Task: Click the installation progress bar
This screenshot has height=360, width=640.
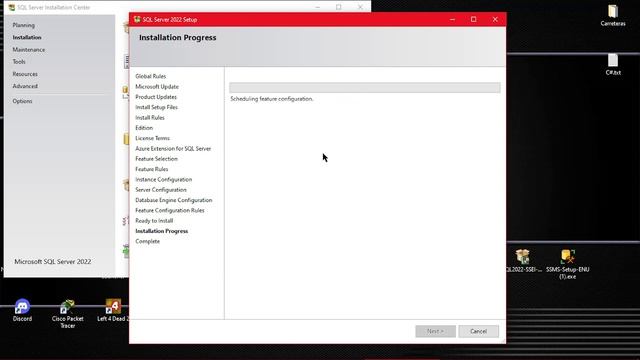Action: tap(365, 87)
